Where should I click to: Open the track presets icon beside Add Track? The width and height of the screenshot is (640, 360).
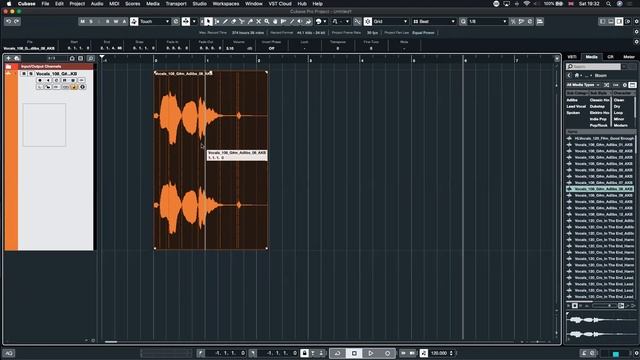[x=17, y=58]
